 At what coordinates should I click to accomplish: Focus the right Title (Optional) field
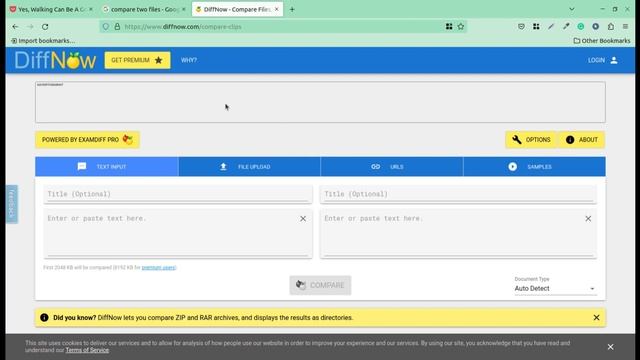coord(458,194)
